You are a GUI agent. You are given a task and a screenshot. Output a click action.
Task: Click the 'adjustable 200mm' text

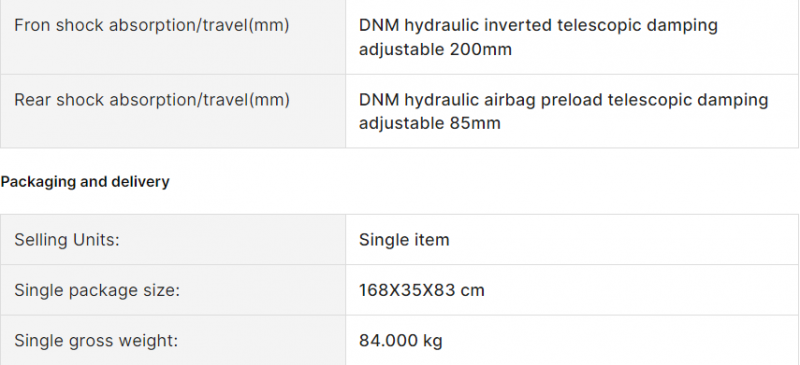pyautogui.click(x=435, y=50)
